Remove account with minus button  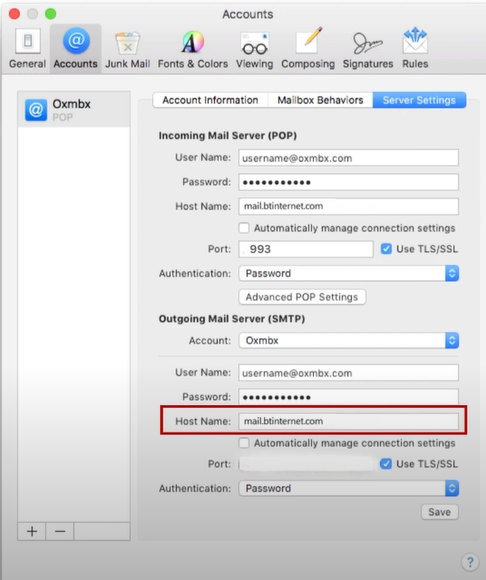click(x=60, y=531)
